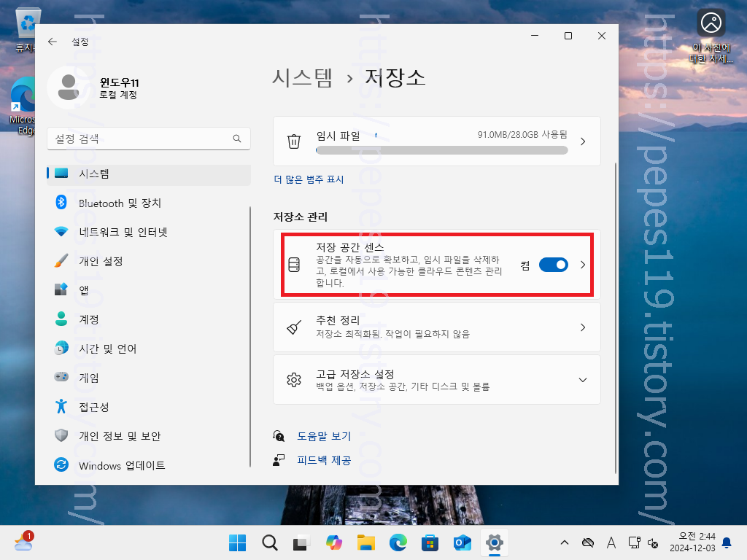Go to Bluetooth 및 장치 settings
This screenshot has width=747, height=560.
click(x=149, y=203)
